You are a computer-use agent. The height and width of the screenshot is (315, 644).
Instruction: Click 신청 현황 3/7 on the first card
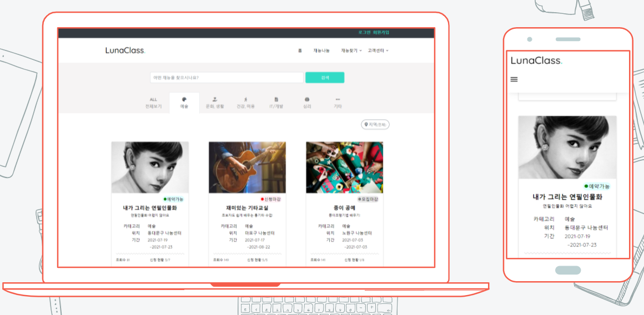(x=160, y=260)
